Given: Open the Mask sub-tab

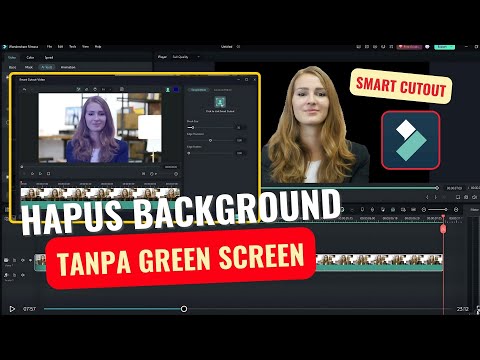Looking at the screenshot, I should pos(29,67).
